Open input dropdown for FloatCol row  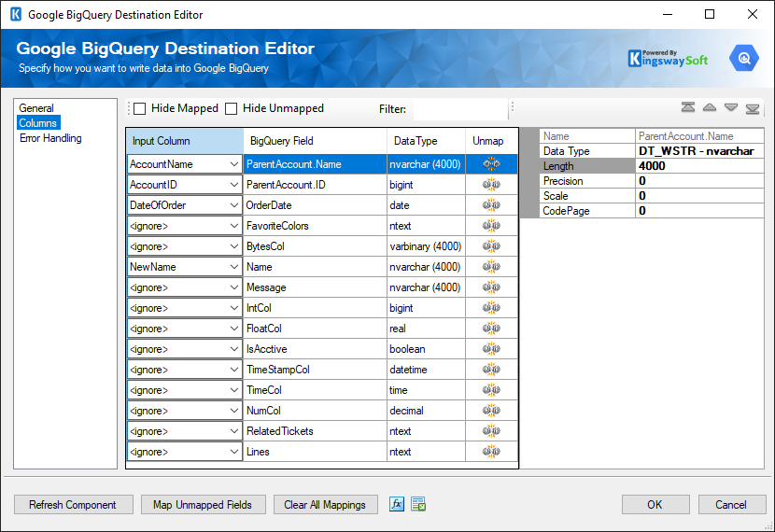234,329
